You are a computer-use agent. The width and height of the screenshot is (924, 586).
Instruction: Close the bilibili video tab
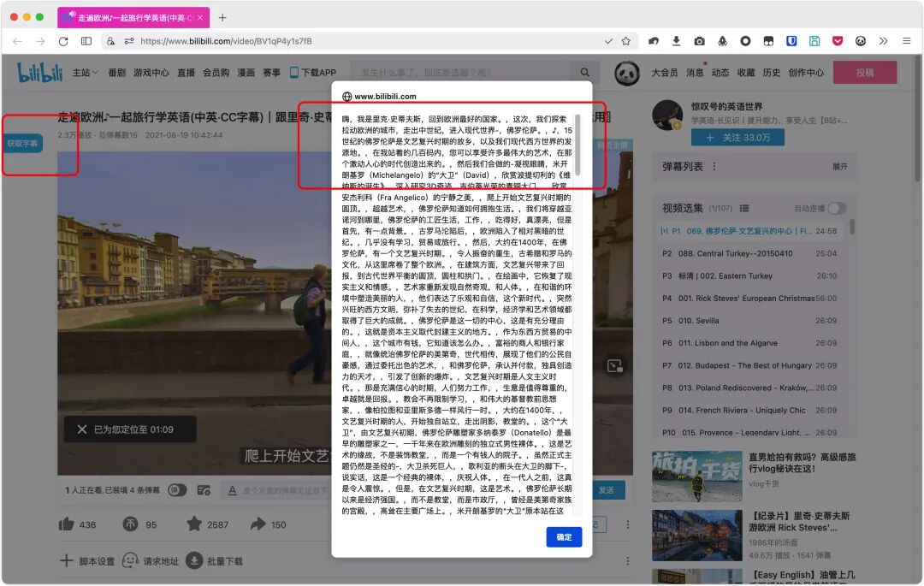200,18
